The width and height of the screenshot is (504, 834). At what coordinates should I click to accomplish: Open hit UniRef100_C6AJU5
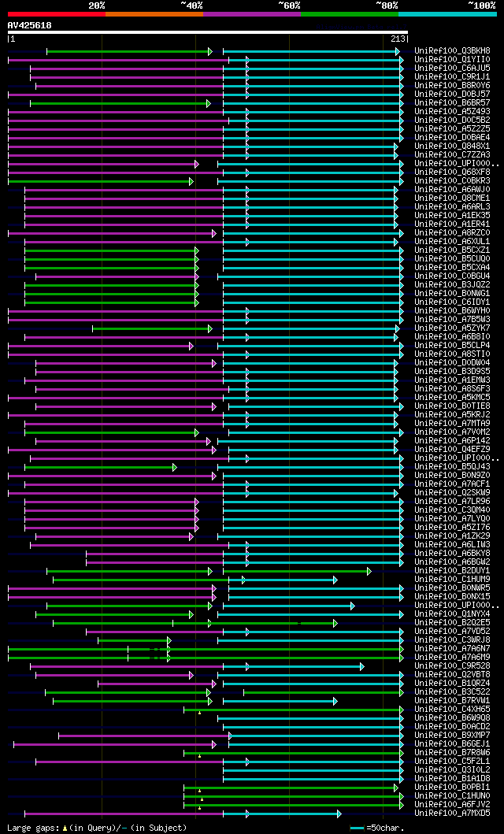coord(453,68)
